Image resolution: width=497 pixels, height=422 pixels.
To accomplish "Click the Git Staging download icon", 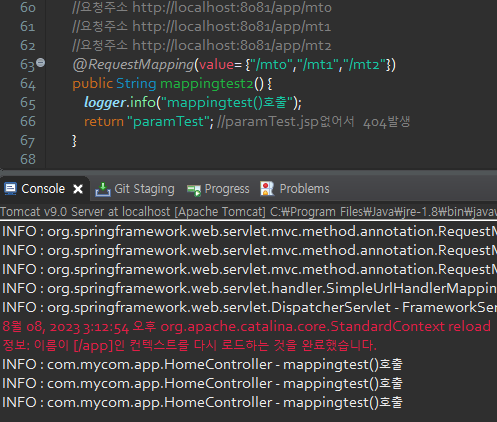I will tap(103, 189).
